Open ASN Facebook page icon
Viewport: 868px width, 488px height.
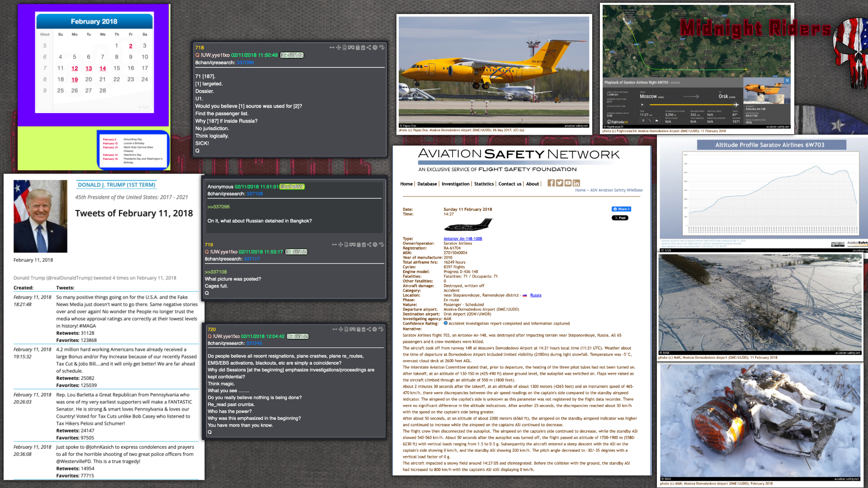pos(551,183)
